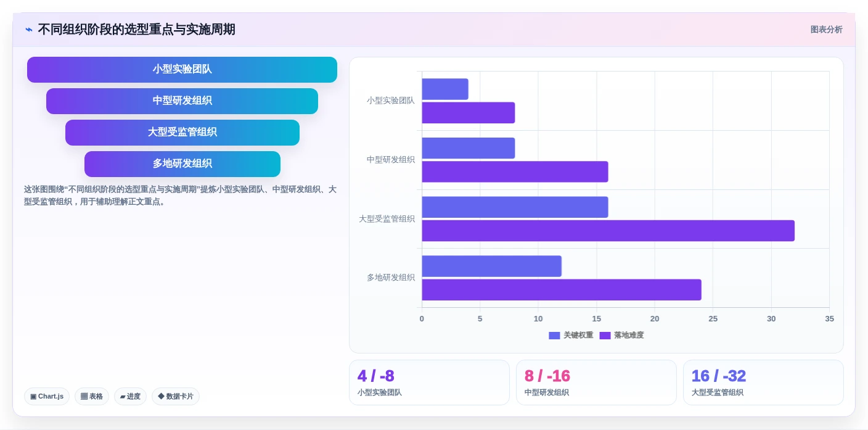
Task: Click the description paragraph starting 这张图围绕
Action: coord(180,196)
